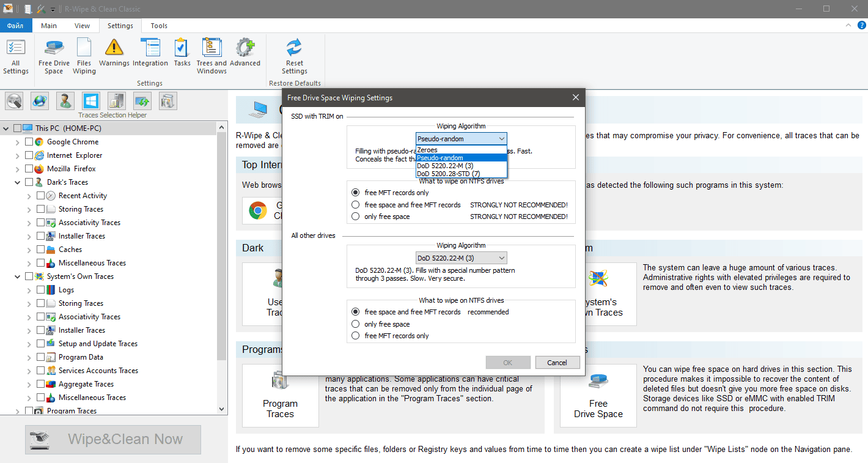The height and width of the screenshot is (463, 868).
Task: Click scroll down arrow of tree pane
Action: click(x=222, y=409)
